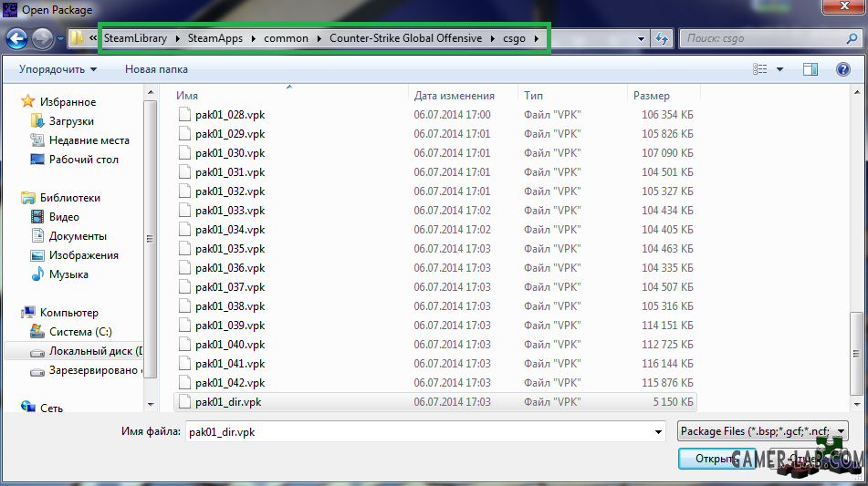Close the Open Package dialog
868x486 pixels.
[x=844, y=6]
